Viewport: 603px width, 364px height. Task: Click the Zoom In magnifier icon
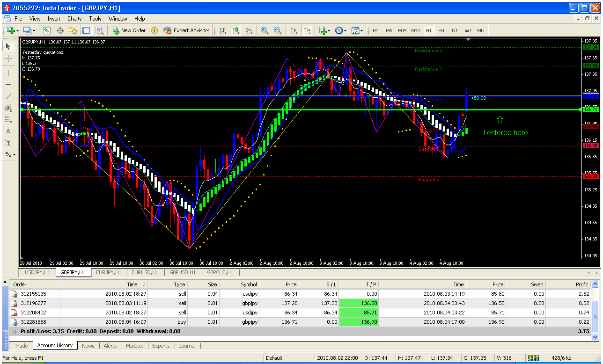click(265, 30)
